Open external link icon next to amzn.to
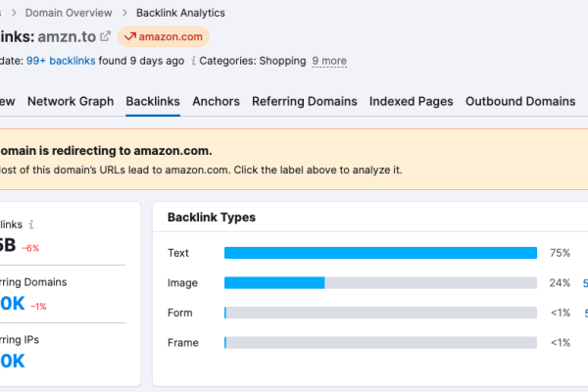588x392 pixels. click(x=106, y=36)
